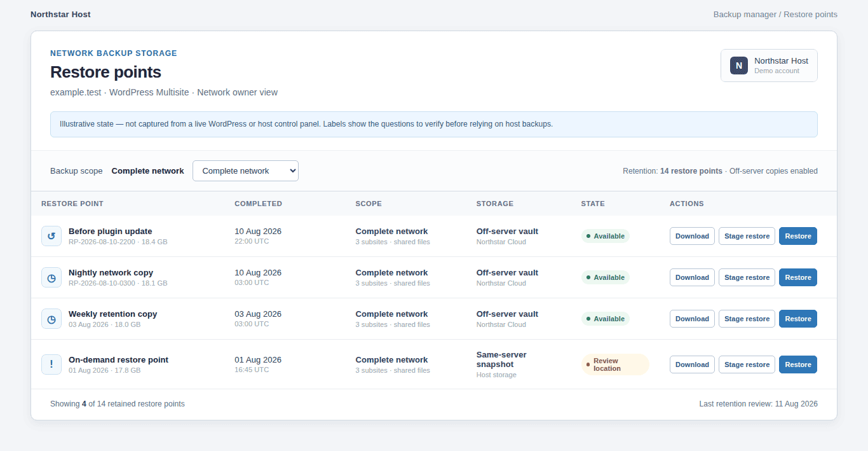Click the Available badge for Before plugin update

(605, 236)
